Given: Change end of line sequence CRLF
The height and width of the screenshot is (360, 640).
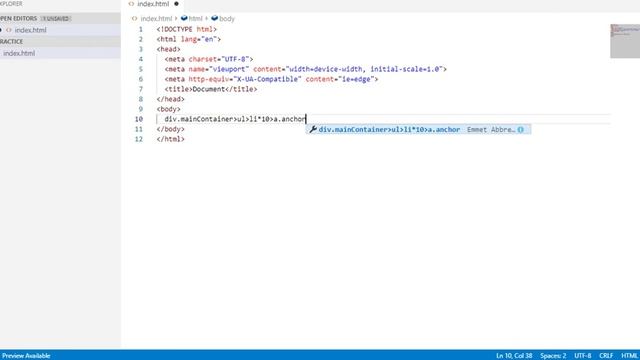Looking at the screenshot, I should pos(606,356).
